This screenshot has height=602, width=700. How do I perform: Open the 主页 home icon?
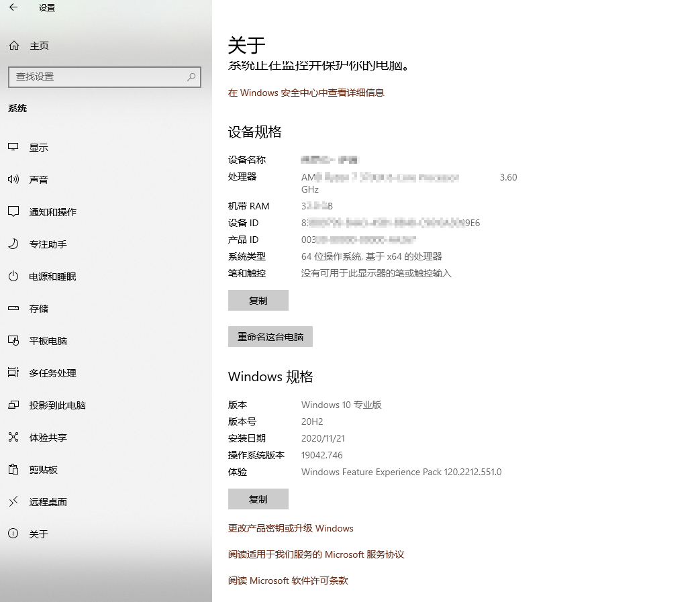(x=14, y=46)
